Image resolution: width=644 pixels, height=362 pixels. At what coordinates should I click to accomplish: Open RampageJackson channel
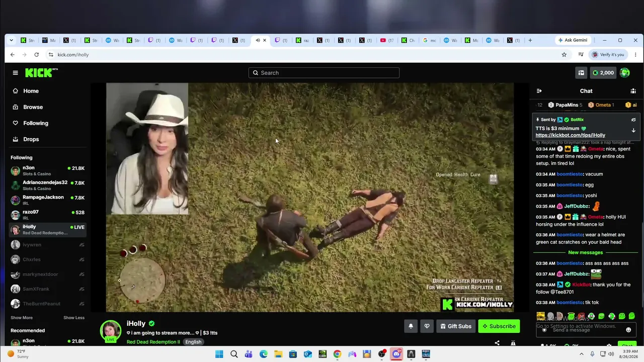pos(48,200)
